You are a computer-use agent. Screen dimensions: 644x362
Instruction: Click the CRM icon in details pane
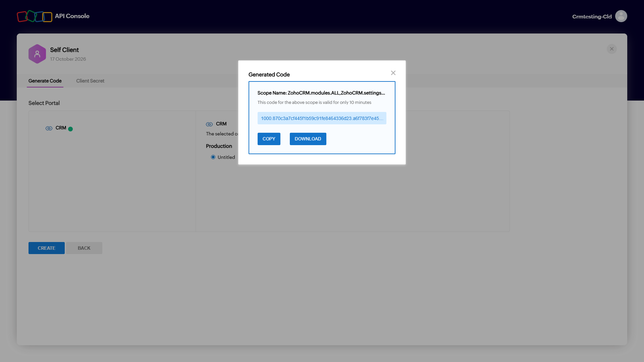coord(209,124)
